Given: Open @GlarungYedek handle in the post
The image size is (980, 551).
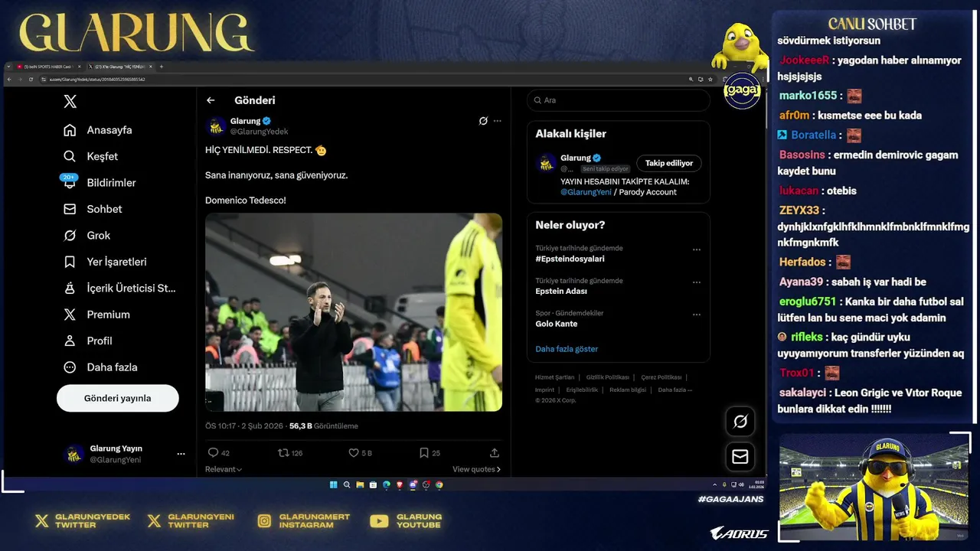Looking at the screenshot, I should point(259,132).
